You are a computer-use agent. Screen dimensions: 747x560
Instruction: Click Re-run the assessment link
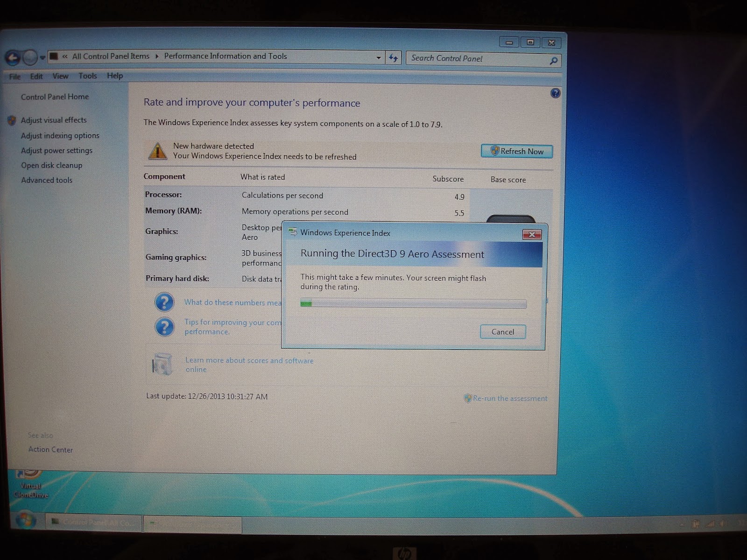click(510, 399)
